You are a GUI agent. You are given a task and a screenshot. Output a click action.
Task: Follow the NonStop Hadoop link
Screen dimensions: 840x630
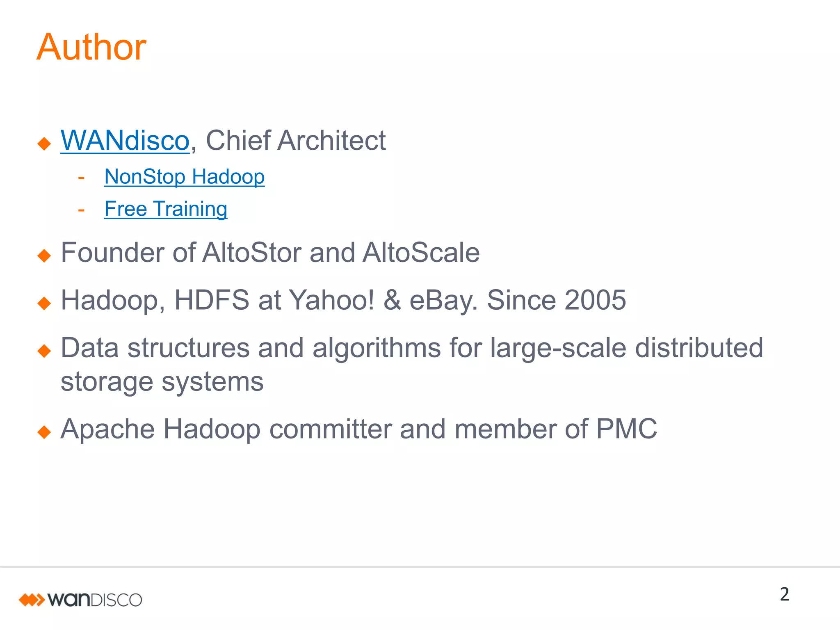[185, 177]
